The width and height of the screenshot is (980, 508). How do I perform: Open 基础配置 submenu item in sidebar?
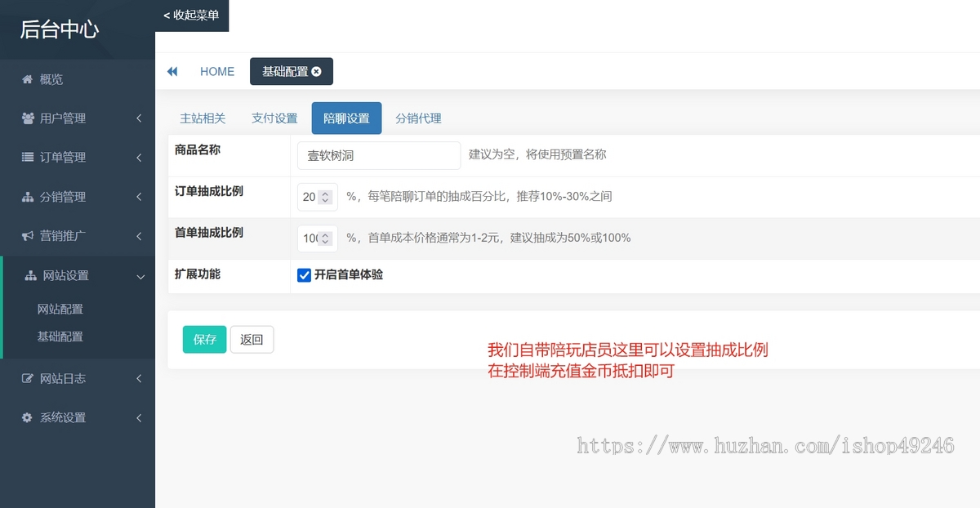click(x=60, y=336)
